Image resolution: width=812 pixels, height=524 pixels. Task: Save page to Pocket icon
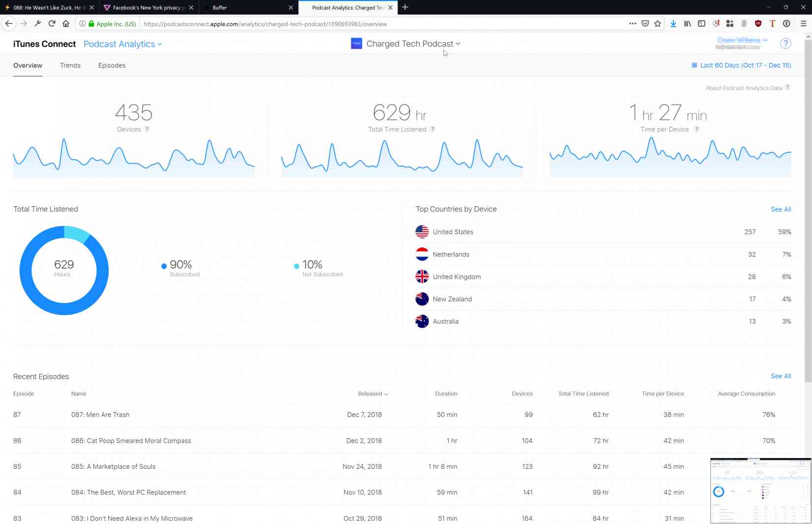tap(645, 24)
